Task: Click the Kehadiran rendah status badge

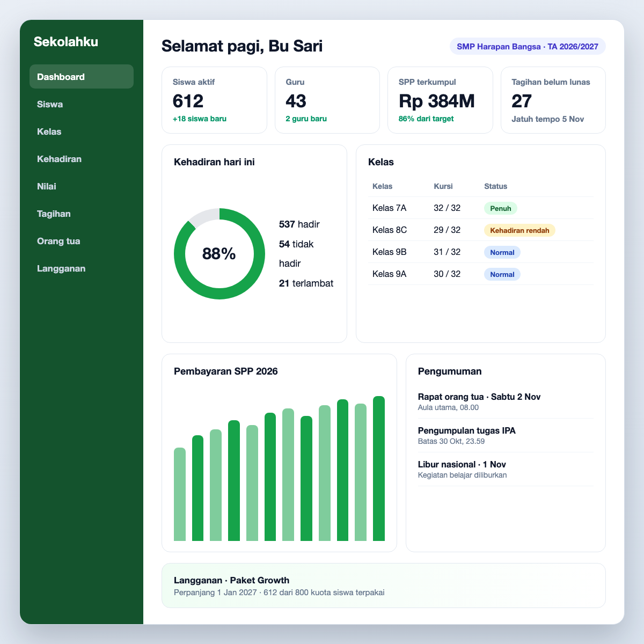Action: click(x=519, y=230)
